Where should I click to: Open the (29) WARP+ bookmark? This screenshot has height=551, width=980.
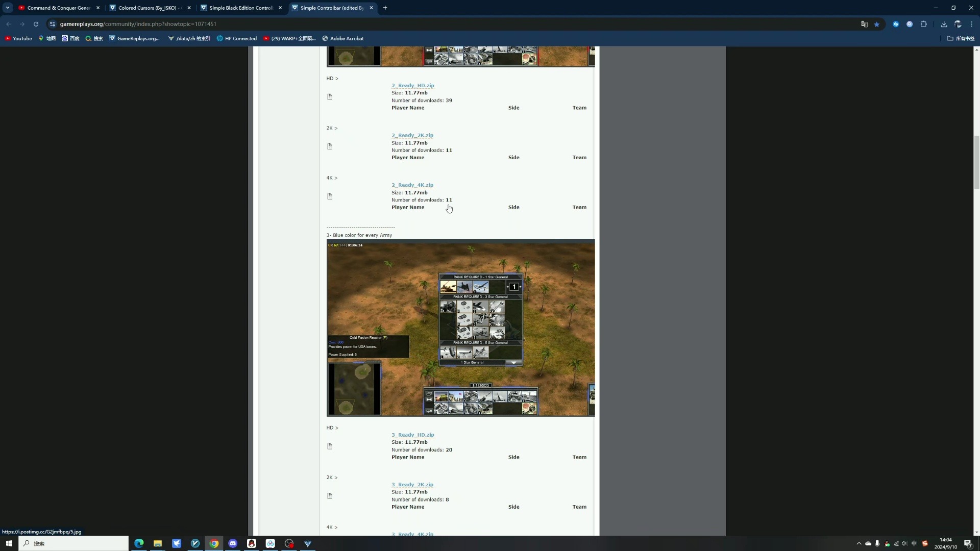click(x=289, y=38)
